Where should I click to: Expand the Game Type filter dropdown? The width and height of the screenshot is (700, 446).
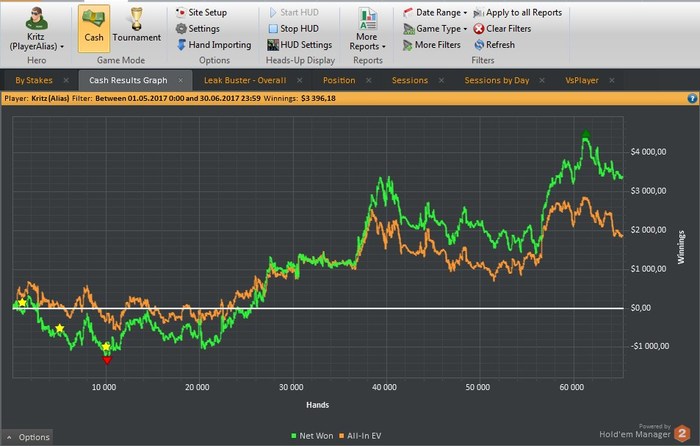434,29
